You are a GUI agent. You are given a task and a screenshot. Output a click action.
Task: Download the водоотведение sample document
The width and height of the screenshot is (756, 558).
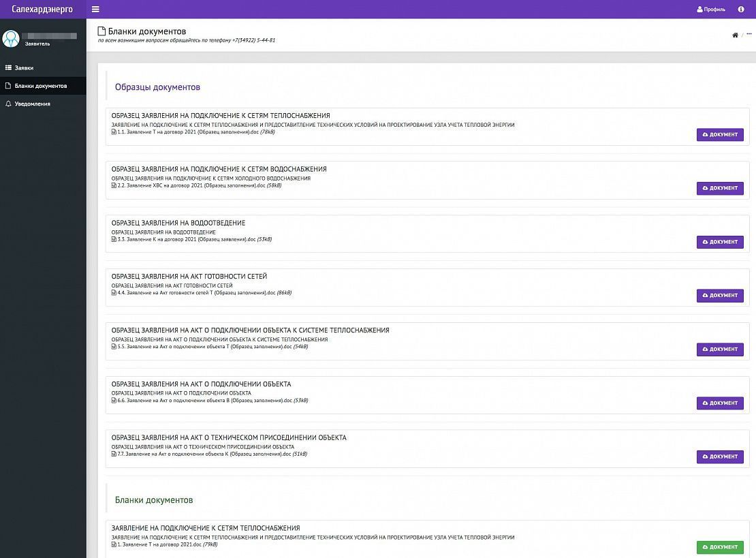pyautogui.click(x=720, y=242)
